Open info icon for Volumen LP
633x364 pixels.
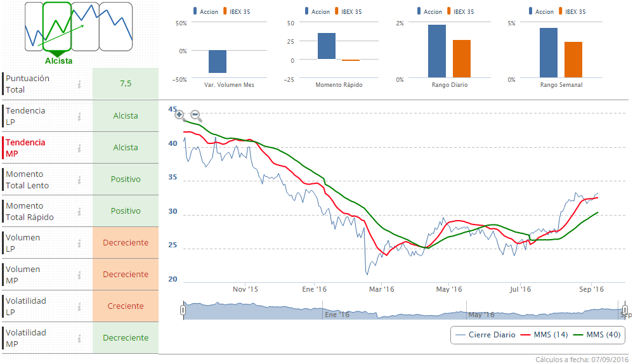point(80,243)
